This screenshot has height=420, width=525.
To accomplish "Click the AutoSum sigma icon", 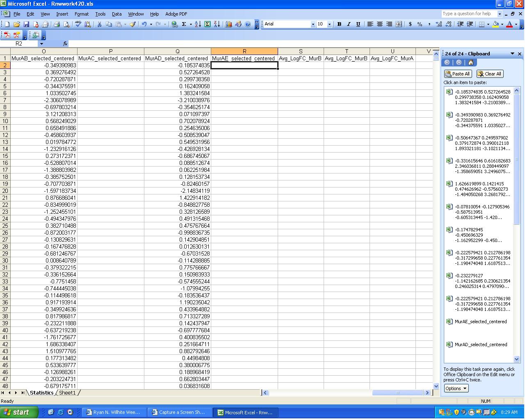I will [x=184, y=24].
